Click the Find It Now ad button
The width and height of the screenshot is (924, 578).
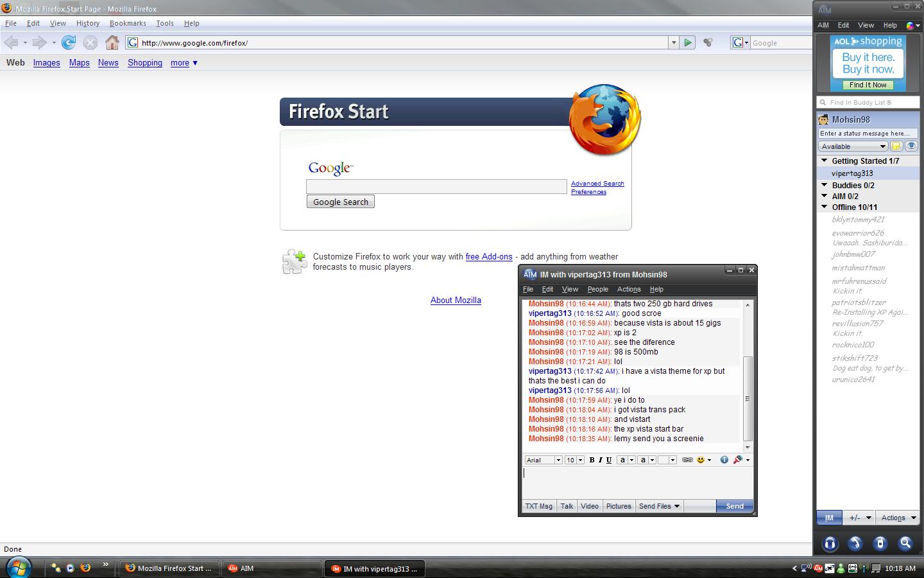pyautogui.click(x=868, y=85)
